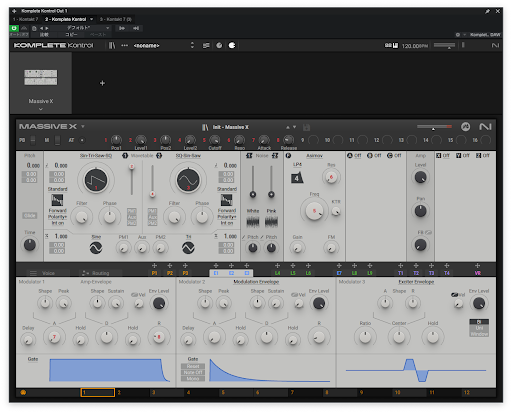Click the Tri phase-mod oscillator icon
512x413 pixels.
(x=188, y=248)
